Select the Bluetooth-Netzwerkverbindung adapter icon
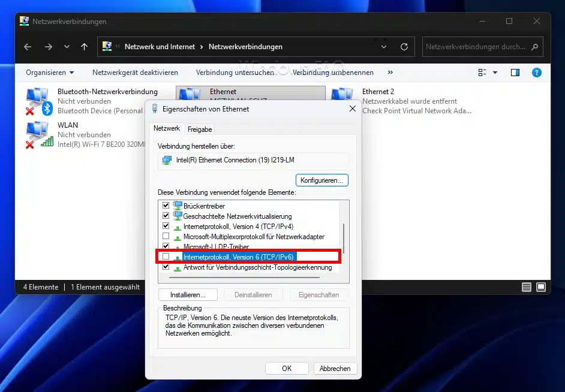Viewport: 565px width, 392px height. coord(38,101)
